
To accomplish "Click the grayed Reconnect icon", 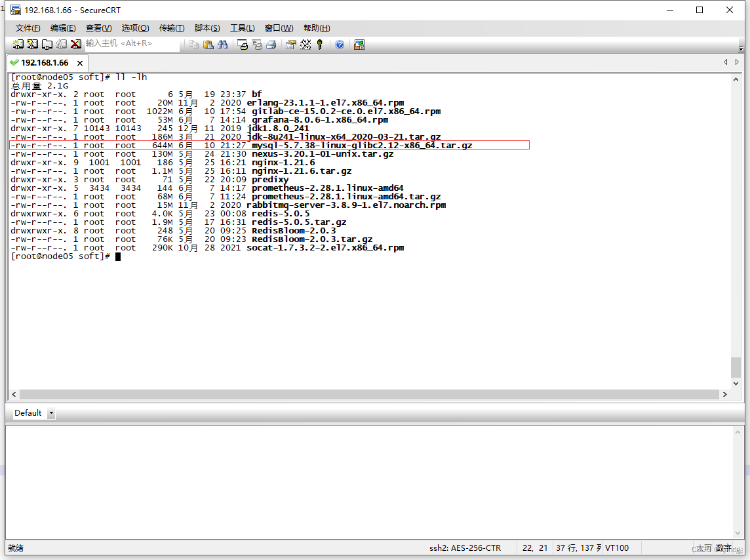I will (x=61, y=45).
